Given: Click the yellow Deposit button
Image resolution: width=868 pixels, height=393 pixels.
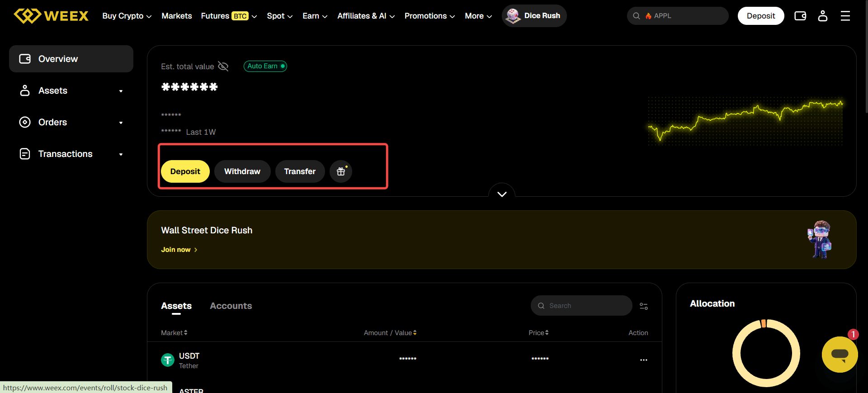Looking at the screenshot, I should point(185,171).
